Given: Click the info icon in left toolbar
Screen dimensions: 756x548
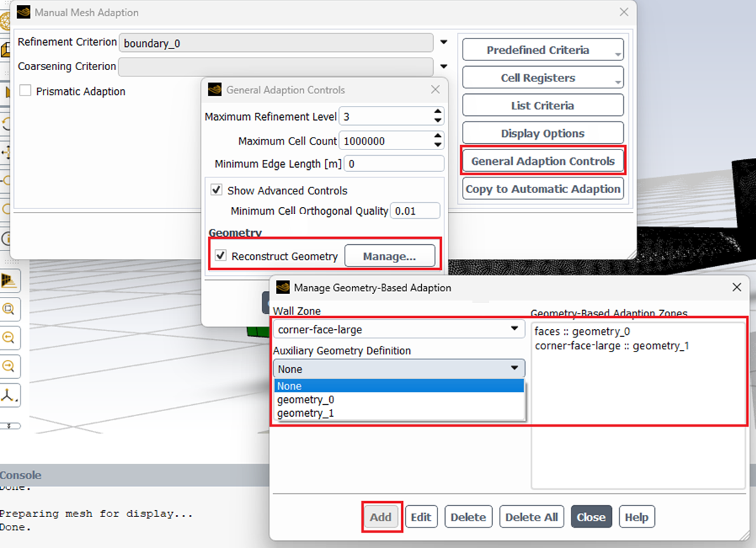Looking at the screenshot, I should click(4, 238).
